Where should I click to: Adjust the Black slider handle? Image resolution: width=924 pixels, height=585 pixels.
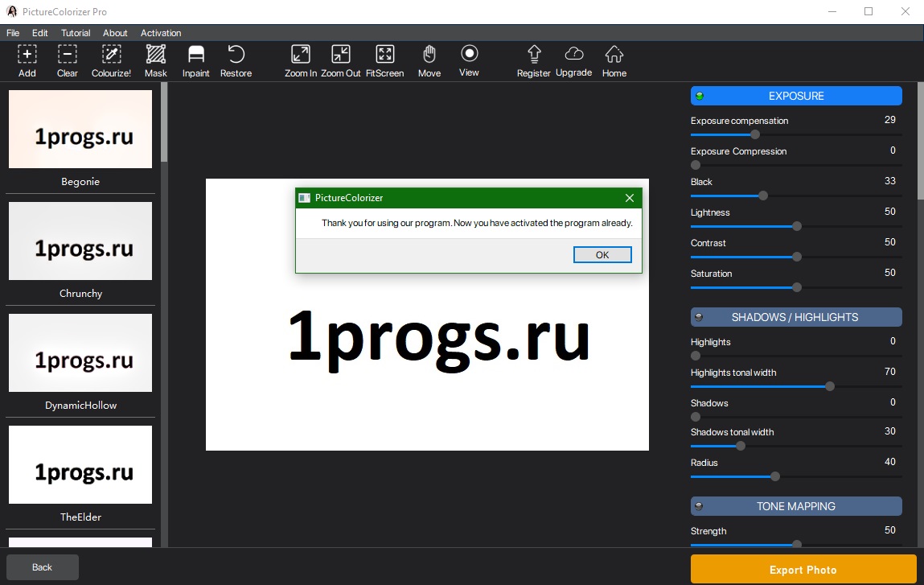click(x=763, y=196)
